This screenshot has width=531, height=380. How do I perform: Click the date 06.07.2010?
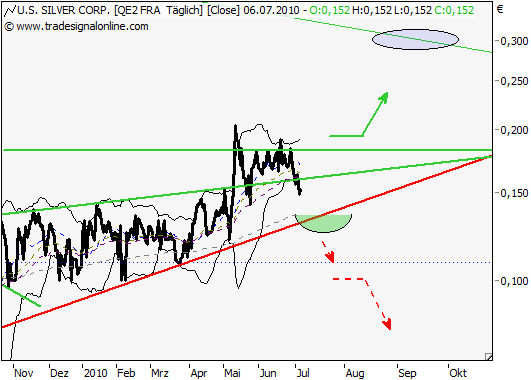pyautogui.click(x=271, y=10)
